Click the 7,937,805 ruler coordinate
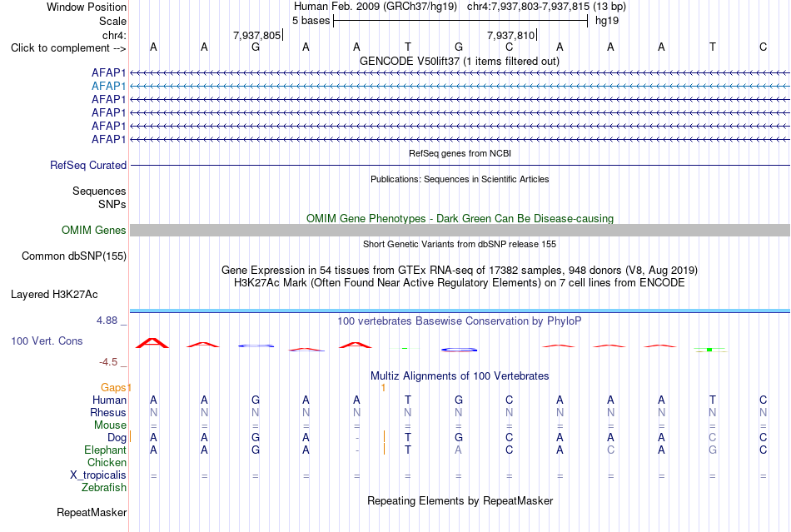The width and height of the screenshot is (791, 532). click(x=256, y=35)
